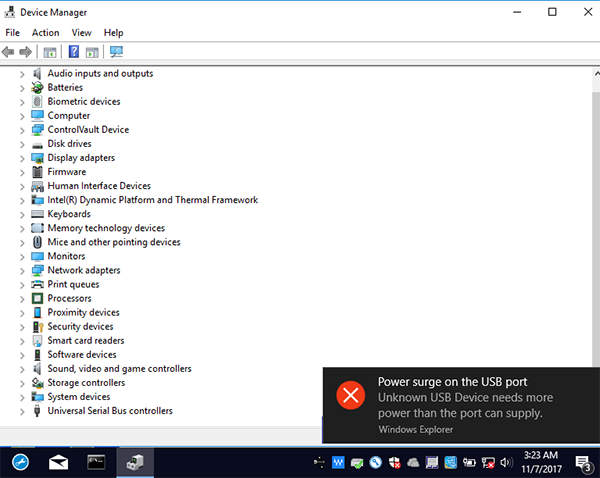Click the Power surge notification
This screenshot has height=478, width=600.
[460, 404]
